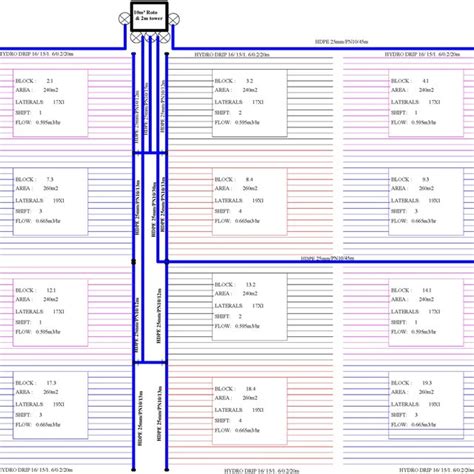474x474 pixels.
Task: Select LATERALS 19X1 in block 18.4
Action: (x=239, y=410)
